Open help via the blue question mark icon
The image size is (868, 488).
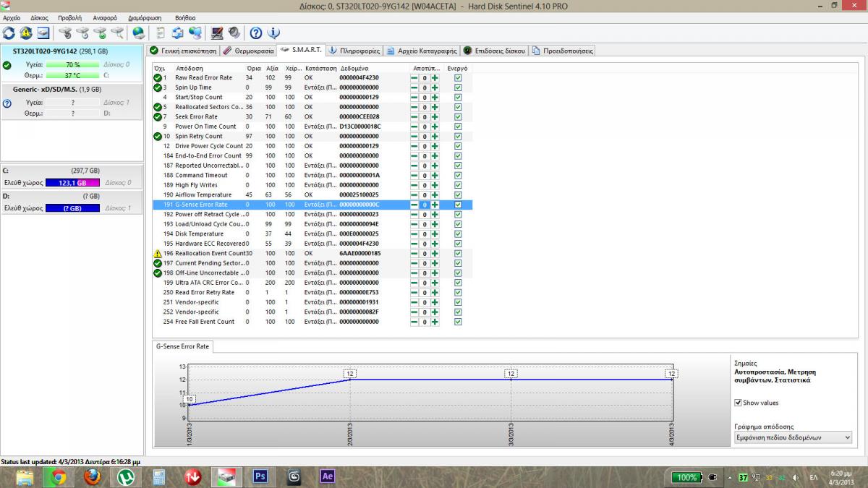coord(255,33)
